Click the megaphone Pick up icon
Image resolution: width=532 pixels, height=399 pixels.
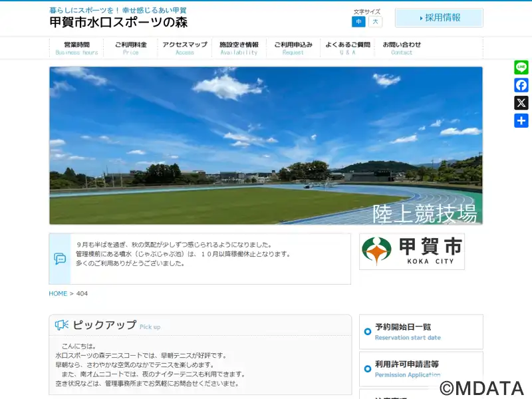pos(62,325)
